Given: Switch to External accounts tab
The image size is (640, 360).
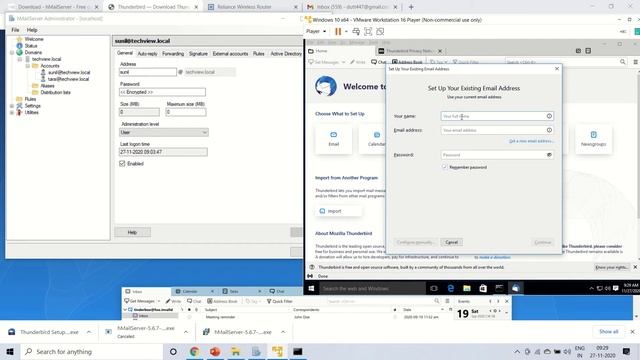Looking at the screenshot, I should 230,54.
